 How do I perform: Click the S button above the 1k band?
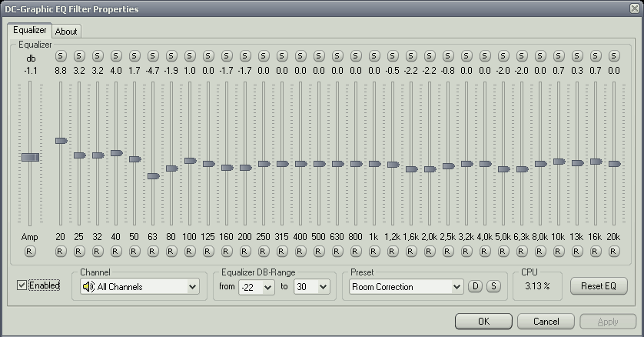tap(374, 56)
